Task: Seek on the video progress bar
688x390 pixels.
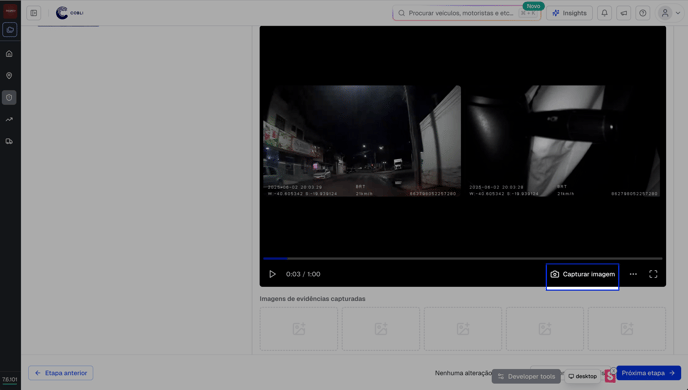Action: (462, 258)
